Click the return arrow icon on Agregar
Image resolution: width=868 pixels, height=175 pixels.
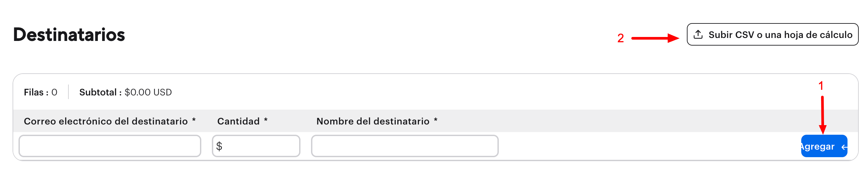tap(844, 147)
